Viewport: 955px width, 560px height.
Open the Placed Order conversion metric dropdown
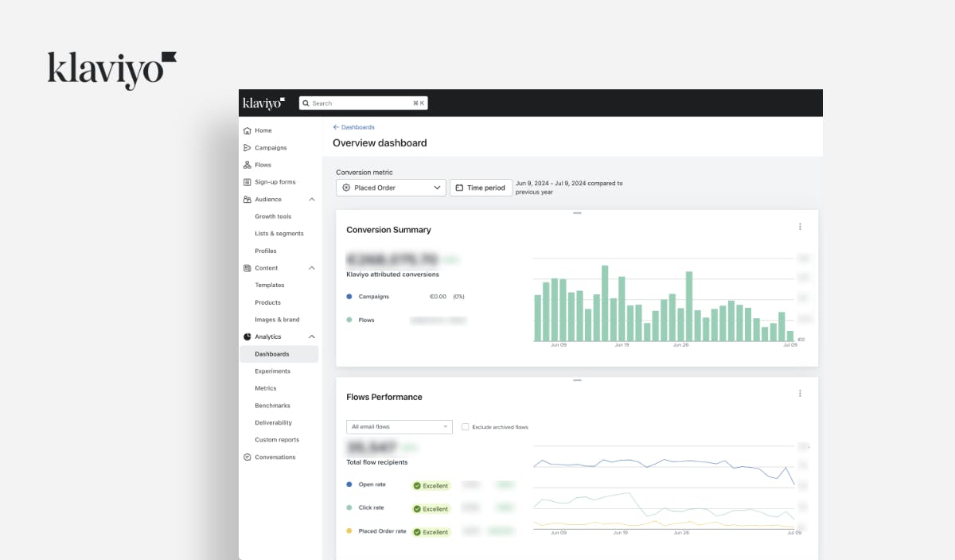coord(391,188)
